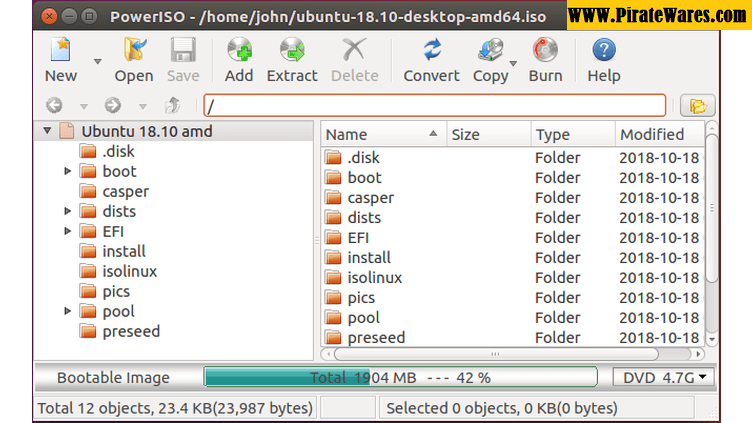Go back with the Back arrow
This screenshot has width=752, height=423.
pos(54,105)
